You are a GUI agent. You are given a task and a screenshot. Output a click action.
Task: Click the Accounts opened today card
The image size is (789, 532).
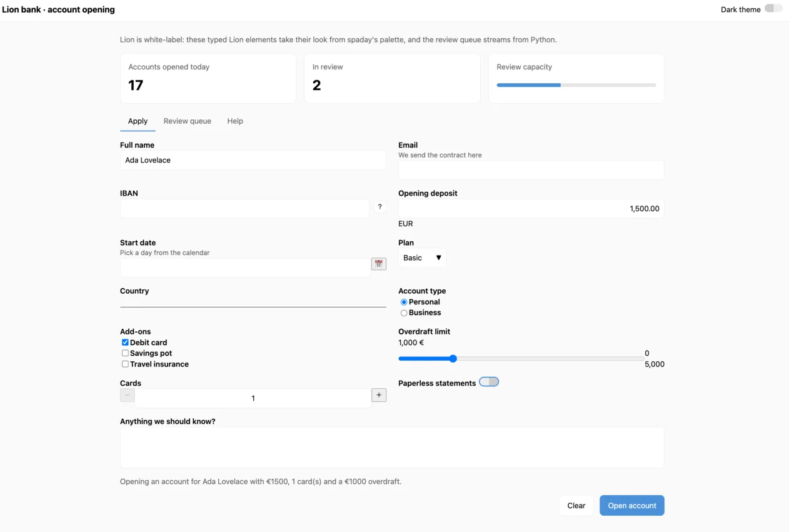pos(208,78)
